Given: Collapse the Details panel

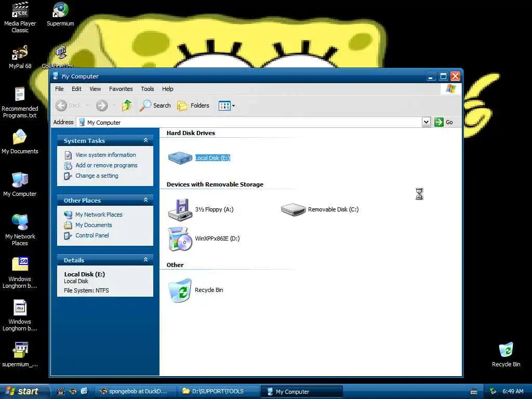Looking at the screenshot, I should (145, 260).
